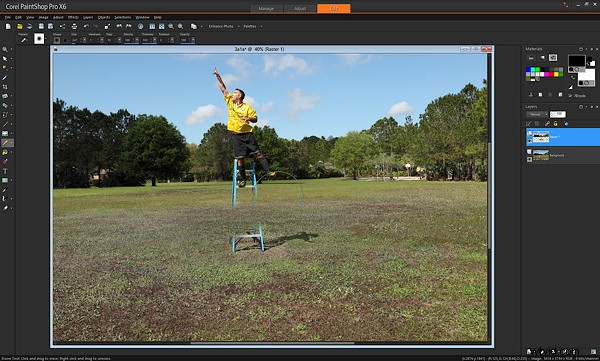600x361 pixels.
Task: Open the Layers menu
Action: click(x=88, y=17)
